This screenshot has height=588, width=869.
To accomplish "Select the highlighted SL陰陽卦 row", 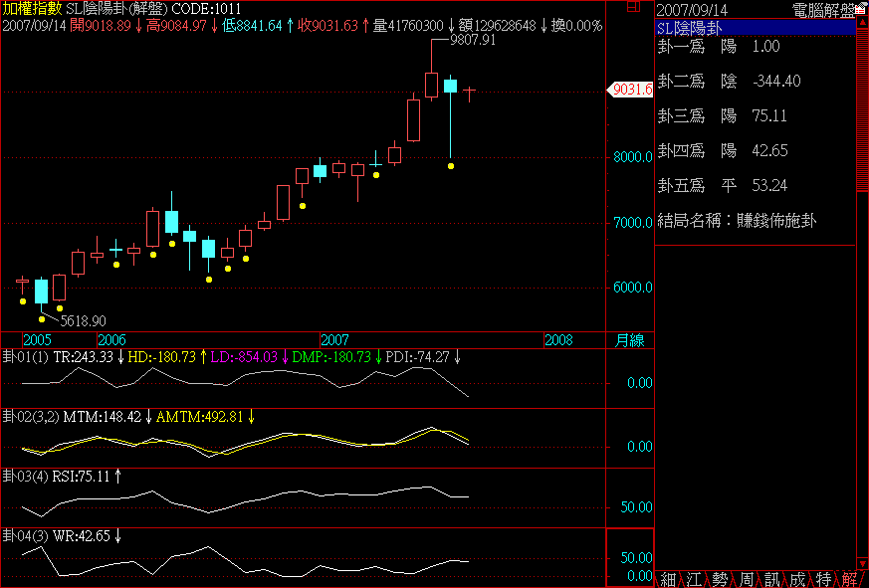I will click(x=755, y=28).
